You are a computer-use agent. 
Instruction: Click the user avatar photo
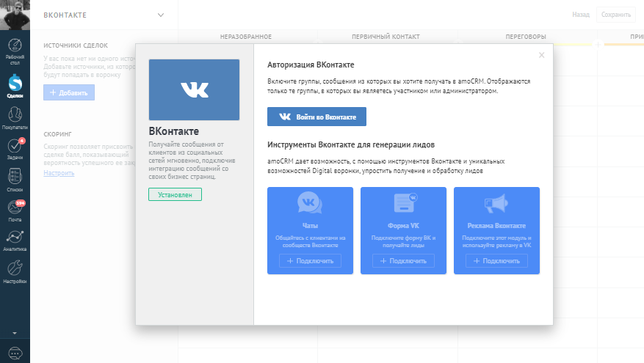coord(15,15)
